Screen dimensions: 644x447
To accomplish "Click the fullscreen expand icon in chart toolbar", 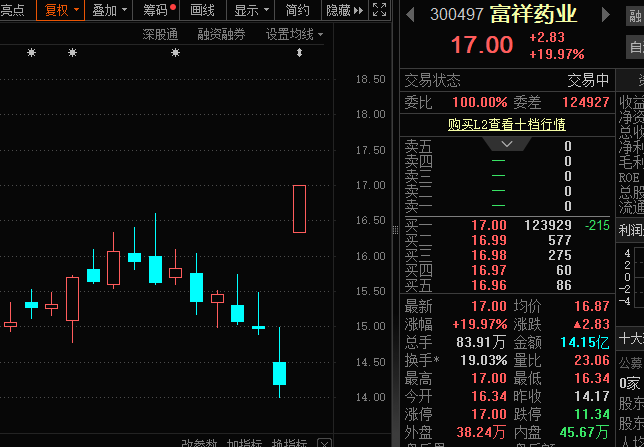I will pyautogui.click(x=381, y=11).
